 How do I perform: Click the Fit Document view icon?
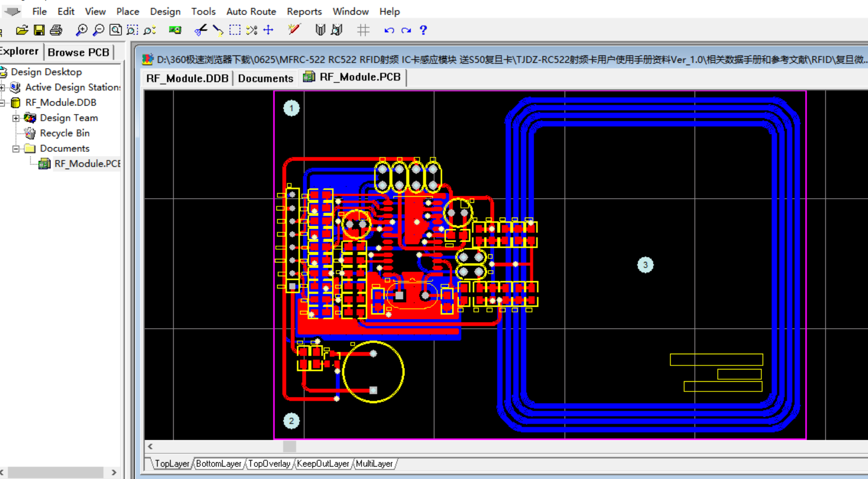(x=116, y=30)
